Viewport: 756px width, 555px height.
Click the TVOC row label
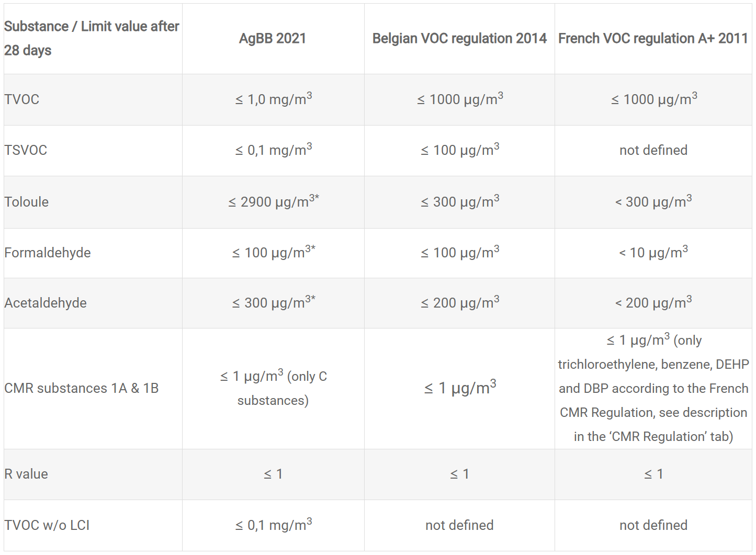coord(22,99)
